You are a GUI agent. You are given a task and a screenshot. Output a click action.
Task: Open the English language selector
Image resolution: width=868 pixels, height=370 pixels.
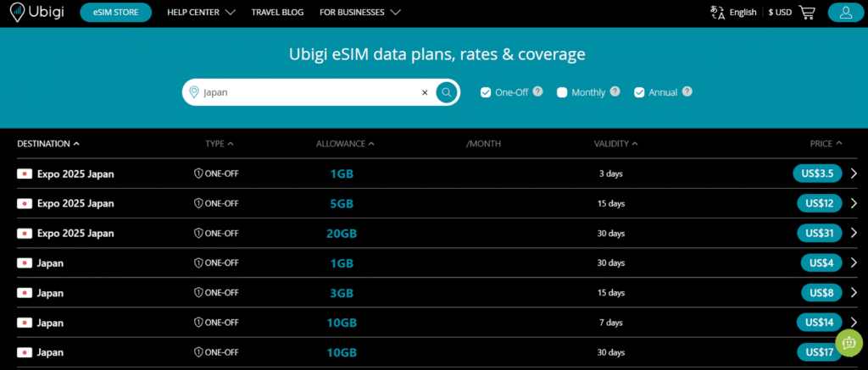pyautogui.click(x=734, y=13)
